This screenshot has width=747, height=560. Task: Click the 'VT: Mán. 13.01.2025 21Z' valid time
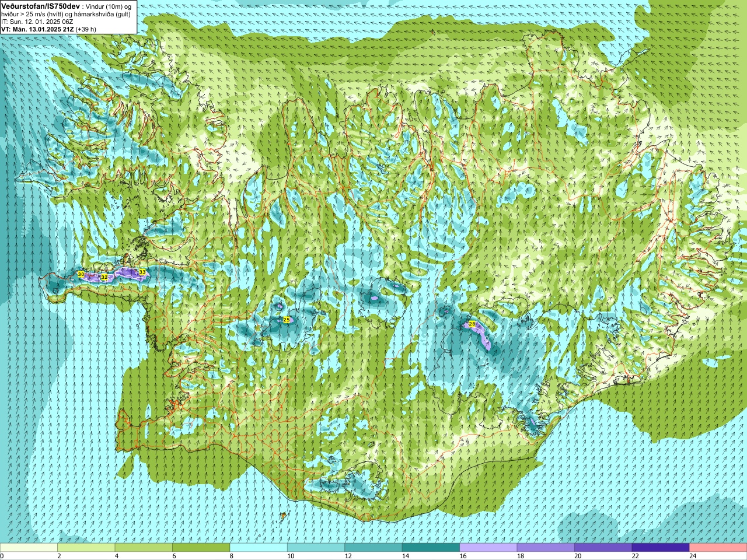[x=37, y=29]
